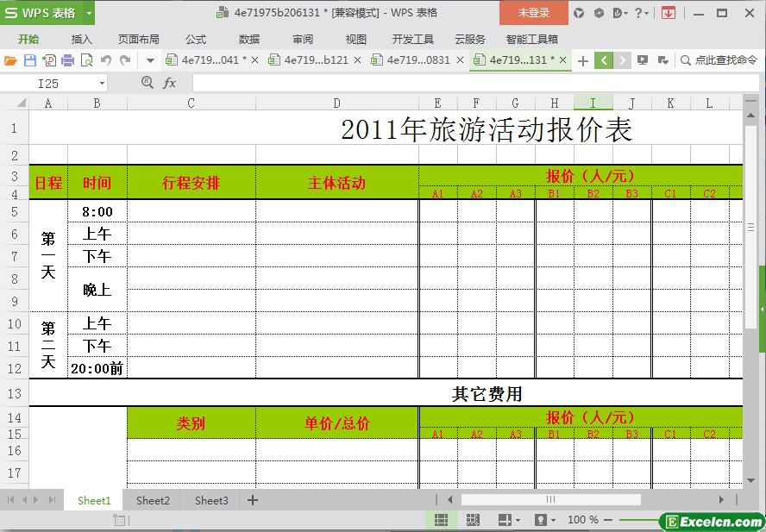This screenshot has height=532, width=766.
Task: Go to next document tab arrow
Action: [622, 60]
